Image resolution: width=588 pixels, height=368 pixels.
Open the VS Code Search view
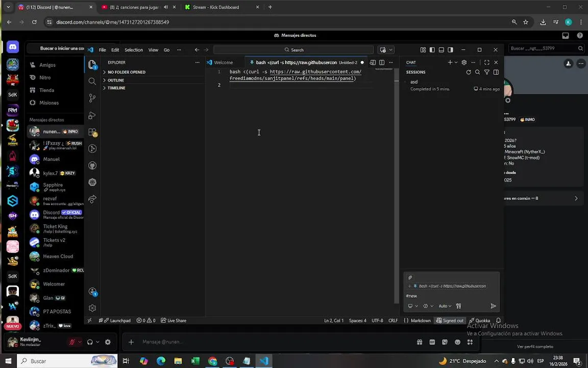click(x=92, y=81)
